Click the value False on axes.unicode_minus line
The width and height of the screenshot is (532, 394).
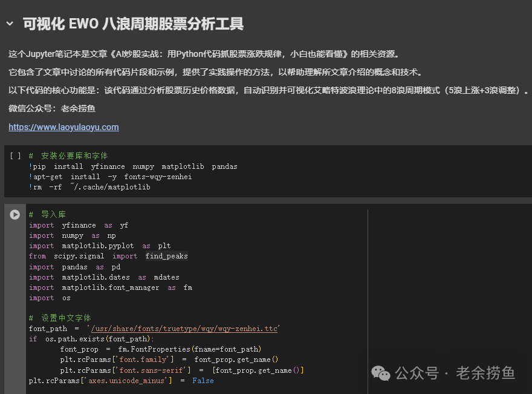(203, 381)
